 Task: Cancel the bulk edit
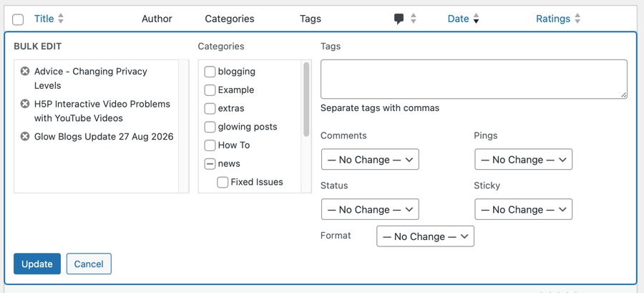coord(89,264)
